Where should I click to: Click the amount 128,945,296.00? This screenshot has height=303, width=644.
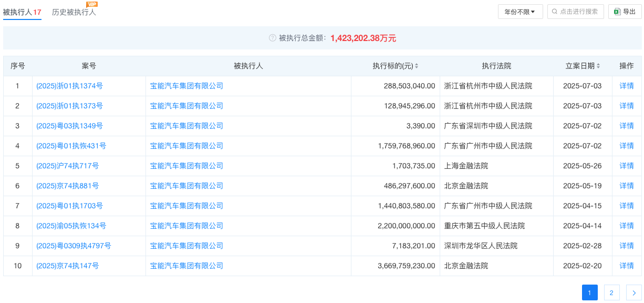[409, 106]
